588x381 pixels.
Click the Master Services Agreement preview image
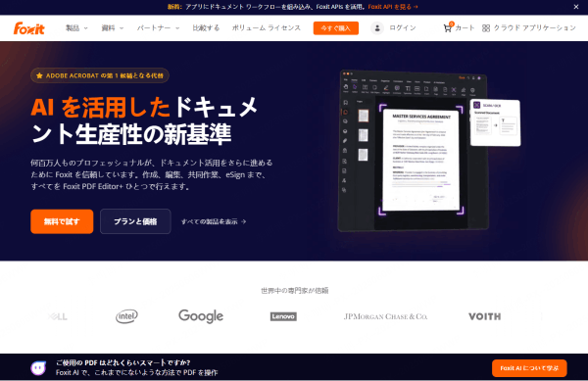421,160
